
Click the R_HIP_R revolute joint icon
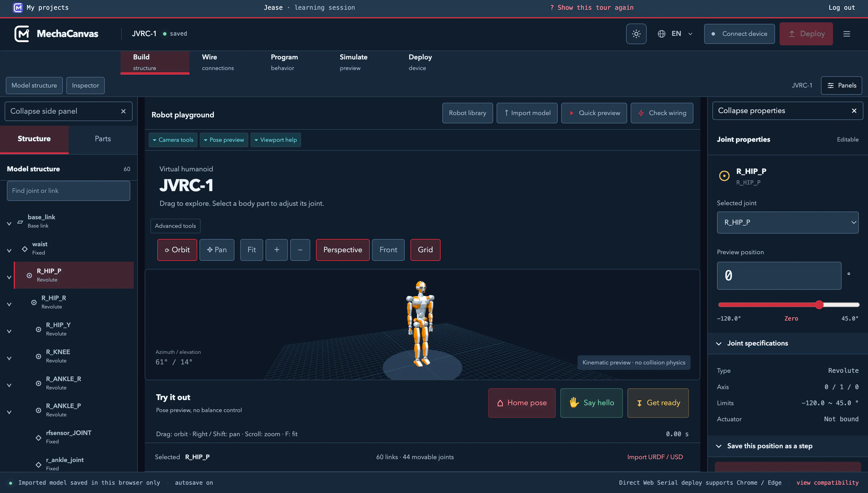click(x=34, y=302)
